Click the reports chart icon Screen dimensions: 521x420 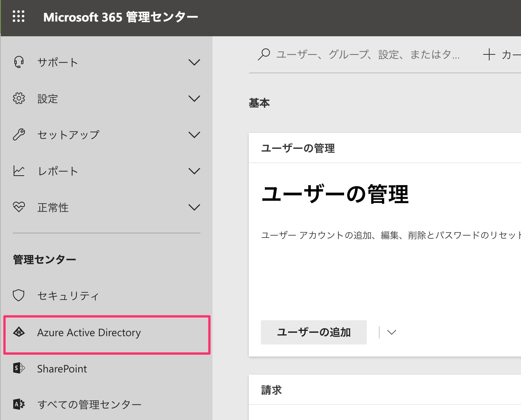[x=19, y=171]
